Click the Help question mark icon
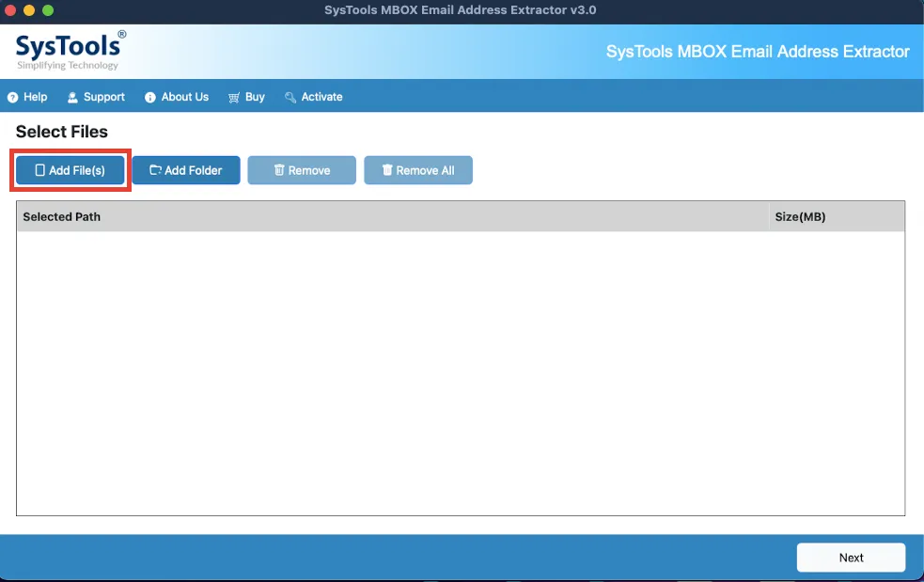The height and width of the screenshot is (582, 924). click(12, 97)
